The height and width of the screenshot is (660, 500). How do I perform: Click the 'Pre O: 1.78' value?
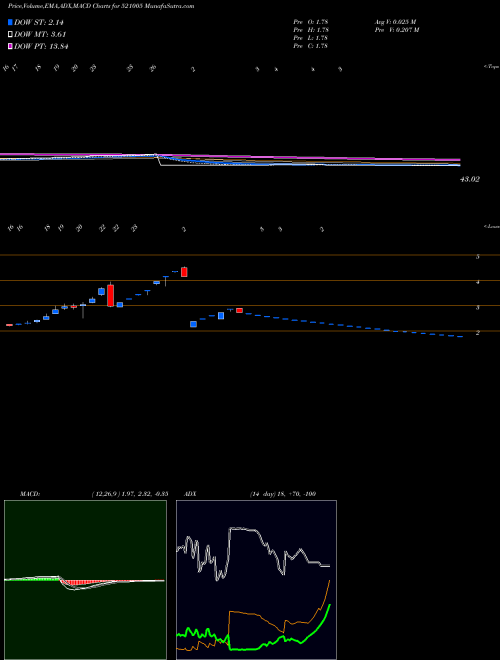pyautogui.click(x=311, y=22)
